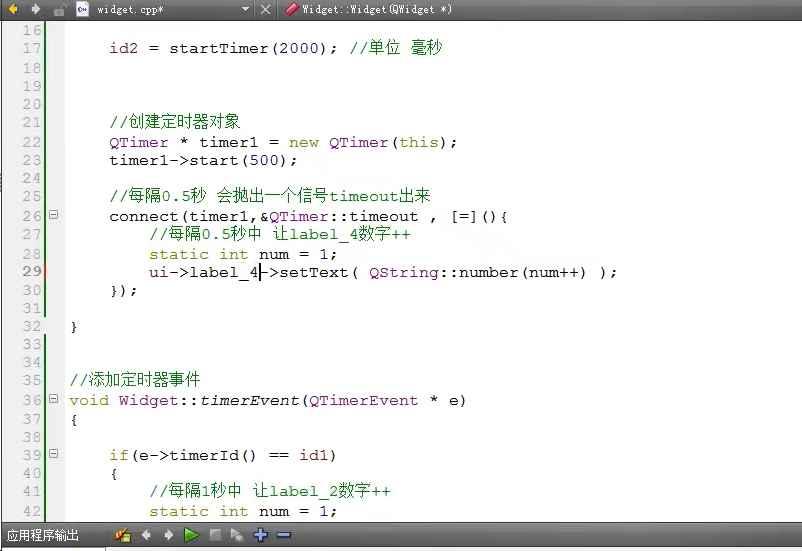Click the setText call on line 29
The width and height of the screenshot is (802, 551).
pyautogui.click(x=314, y=272)
